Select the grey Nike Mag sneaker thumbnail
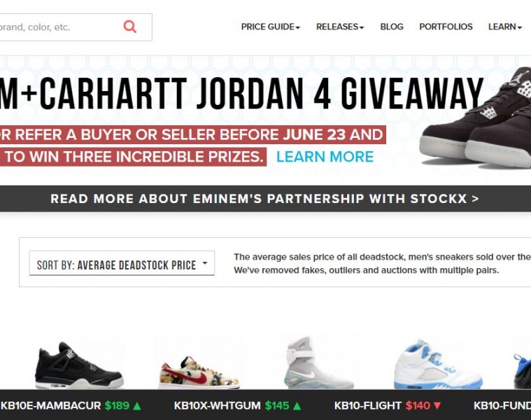Image resolution: width=531 pixels, height=420 pixels. coord(318,363)
